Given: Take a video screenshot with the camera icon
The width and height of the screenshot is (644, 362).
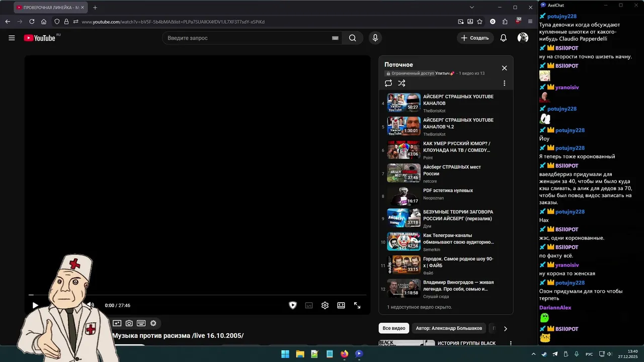Looking at the screenshot, I should 129,323.
